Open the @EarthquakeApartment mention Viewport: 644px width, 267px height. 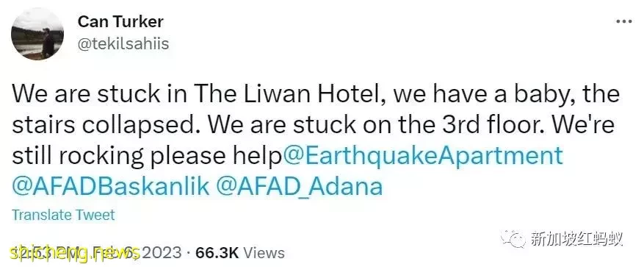pos(422,157)
